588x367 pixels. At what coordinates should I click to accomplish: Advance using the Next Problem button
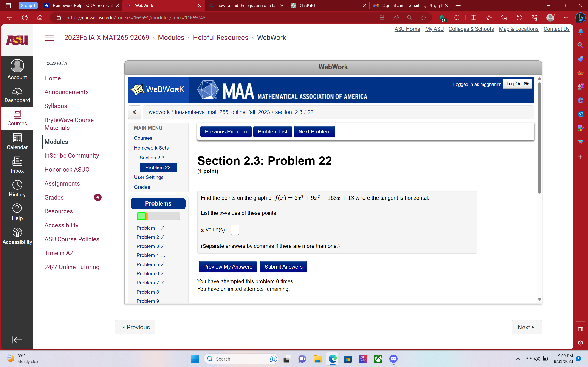pos(314,131)
